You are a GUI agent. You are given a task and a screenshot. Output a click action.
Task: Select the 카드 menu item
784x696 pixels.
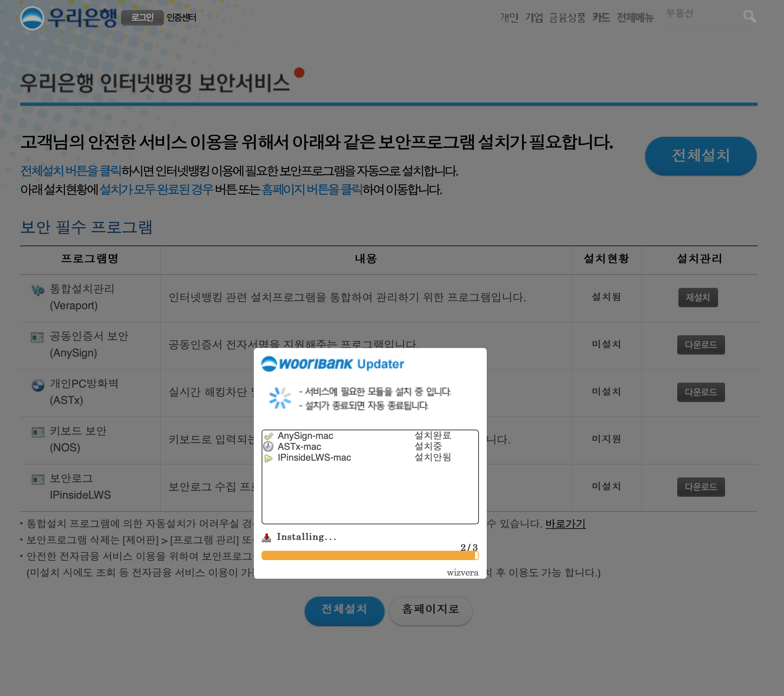point(601,17)
